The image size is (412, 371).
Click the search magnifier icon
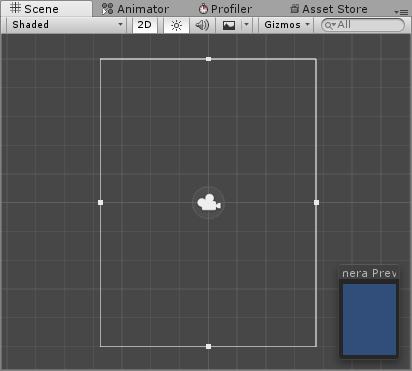(330, 25)
